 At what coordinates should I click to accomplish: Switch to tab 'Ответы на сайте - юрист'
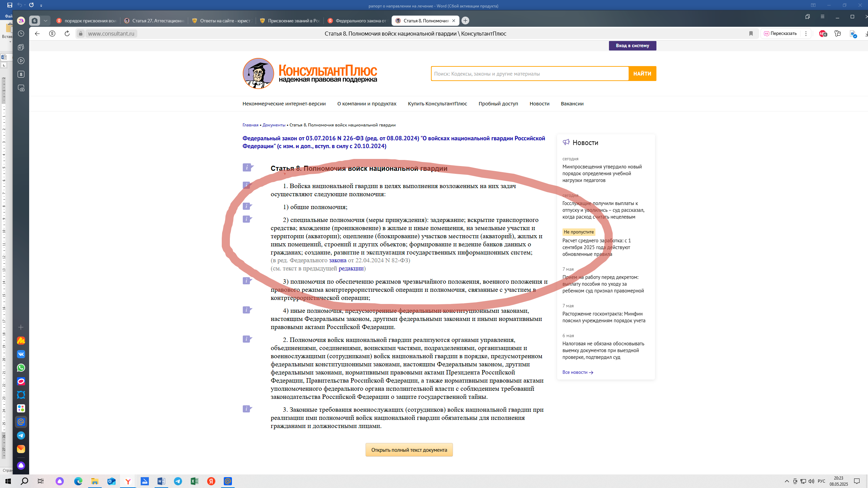(222, 21)
